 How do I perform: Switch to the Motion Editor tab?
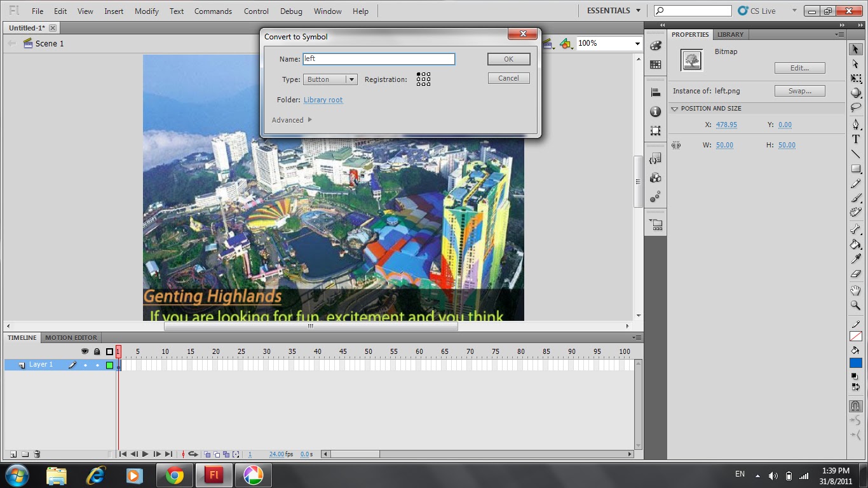[71, 337]
